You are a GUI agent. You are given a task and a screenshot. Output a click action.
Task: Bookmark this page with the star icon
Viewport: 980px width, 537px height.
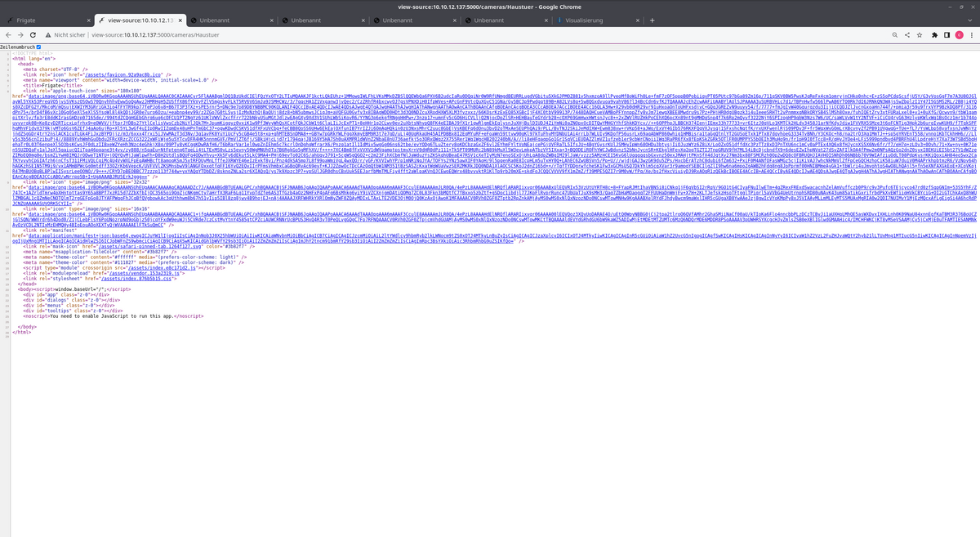pyautogui.click(x=919, y=35)
